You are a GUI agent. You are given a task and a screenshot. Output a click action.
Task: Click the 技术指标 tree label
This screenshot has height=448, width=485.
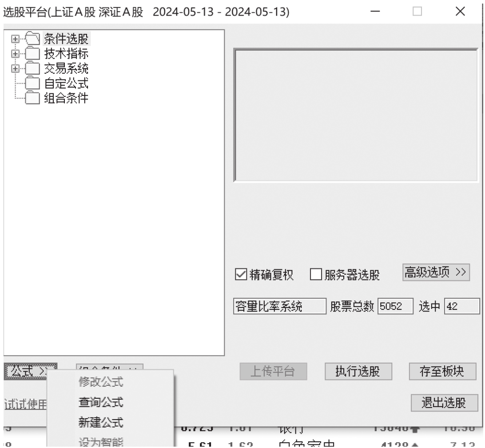66,54
